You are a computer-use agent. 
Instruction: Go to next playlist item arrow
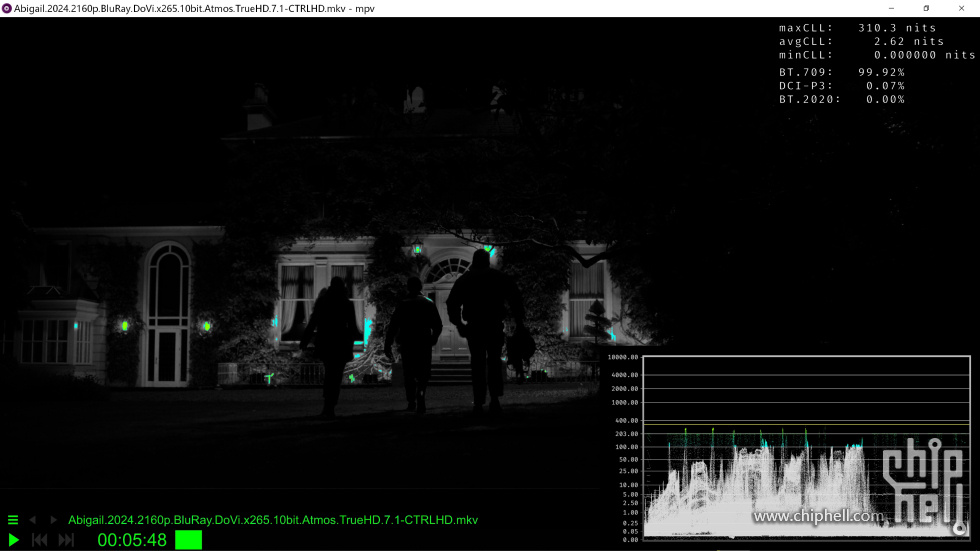pyautogui.click(x=54, y=520)
